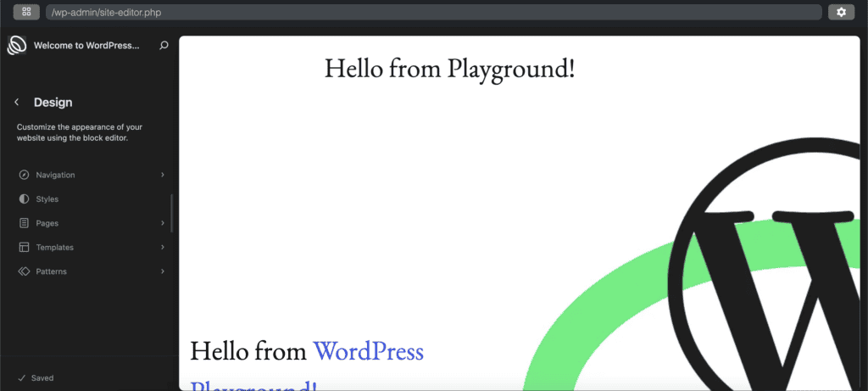Follow the blue WordPress link in preview
This screenshot has width=868, height=391.
point(368,351)
